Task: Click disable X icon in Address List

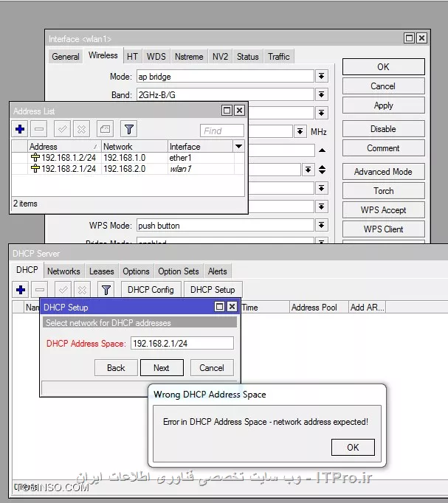Action: pyautogui.click(x=81, y=129)
